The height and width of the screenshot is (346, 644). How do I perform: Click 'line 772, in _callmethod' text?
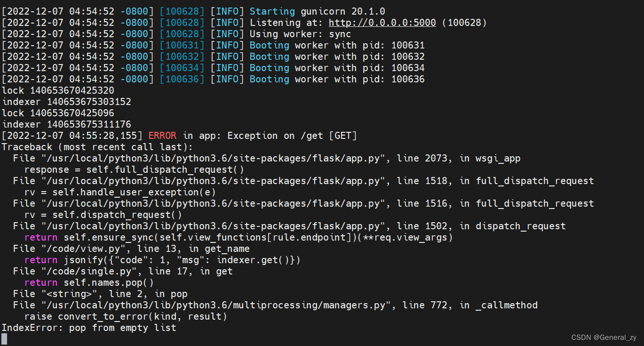(470, 305)
